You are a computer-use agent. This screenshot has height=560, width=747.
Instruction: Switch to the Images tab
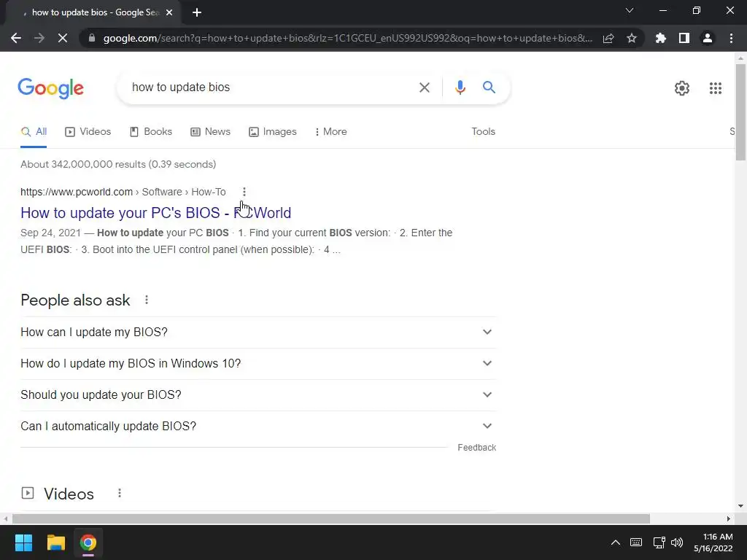pos(273,132)
